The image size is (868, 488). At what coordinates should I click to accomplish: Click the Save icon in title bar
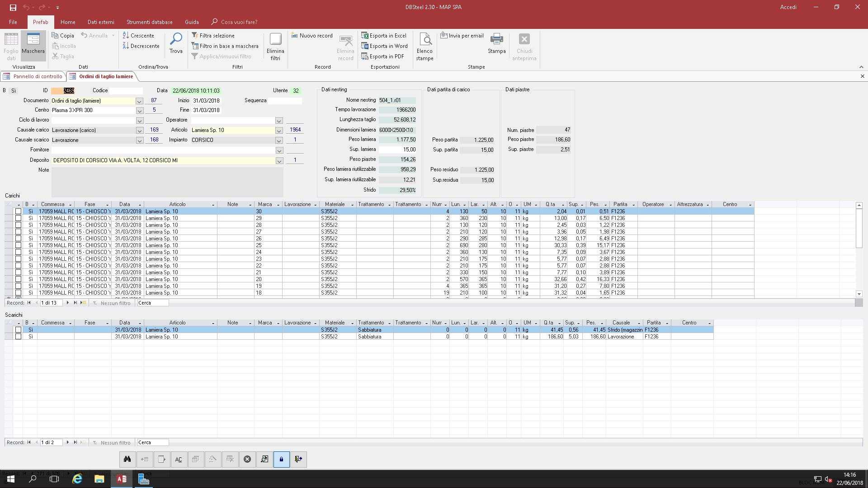pos(13,7)
